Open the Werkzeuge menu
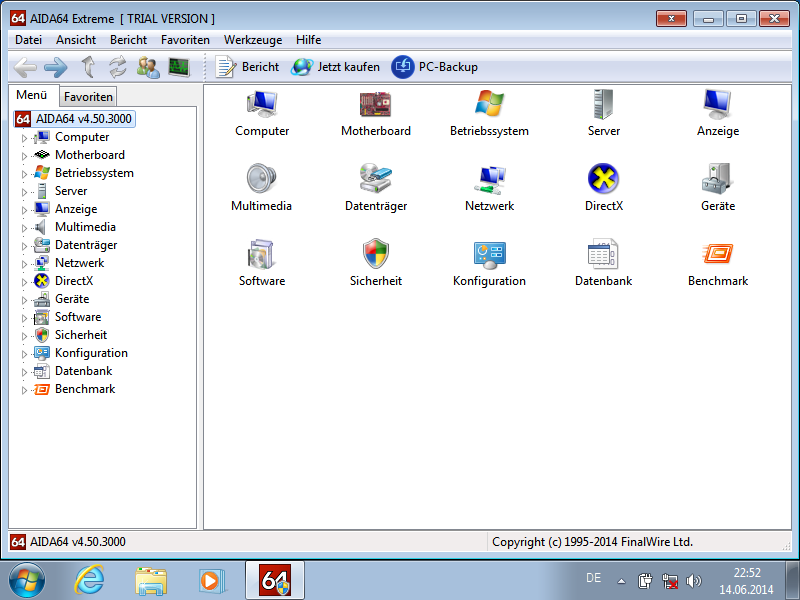The image size is (800, 600). [253, 40]
